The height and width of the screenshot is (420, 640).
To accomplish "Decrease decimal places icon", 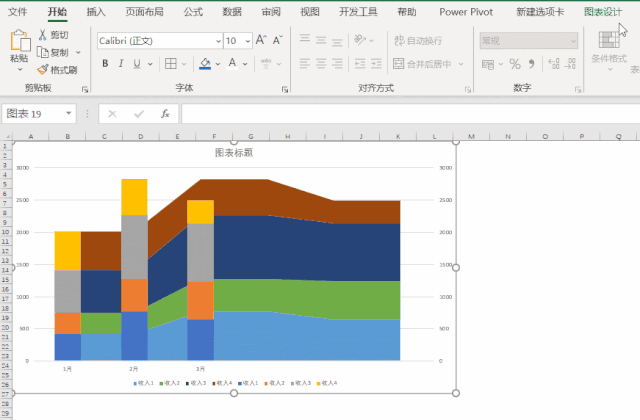I will click(570, 64).
